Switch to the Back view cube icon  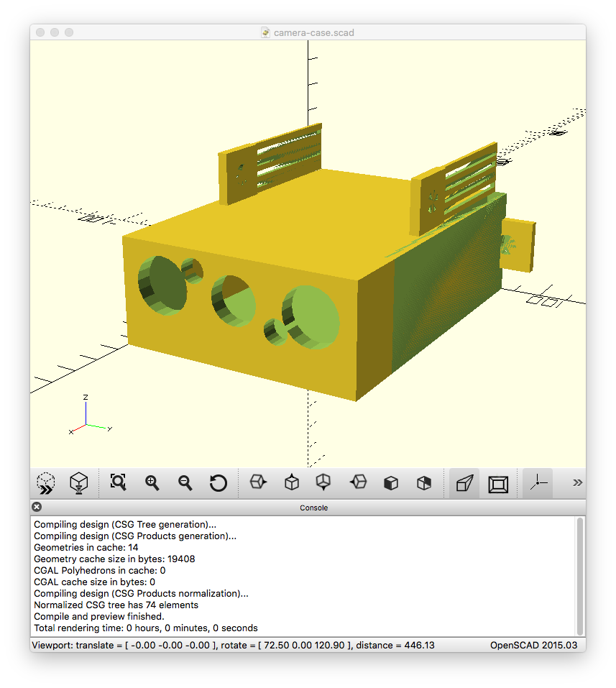[x=424, y=482]
